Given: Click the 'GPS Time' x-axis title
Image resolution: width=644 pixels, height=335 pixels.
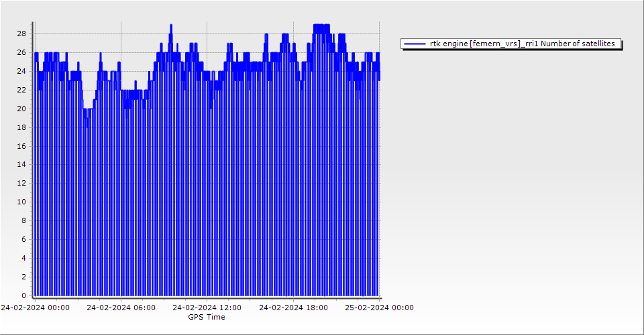Looking at the screenshot, I should pyautogui.click(x=207, y=317).
